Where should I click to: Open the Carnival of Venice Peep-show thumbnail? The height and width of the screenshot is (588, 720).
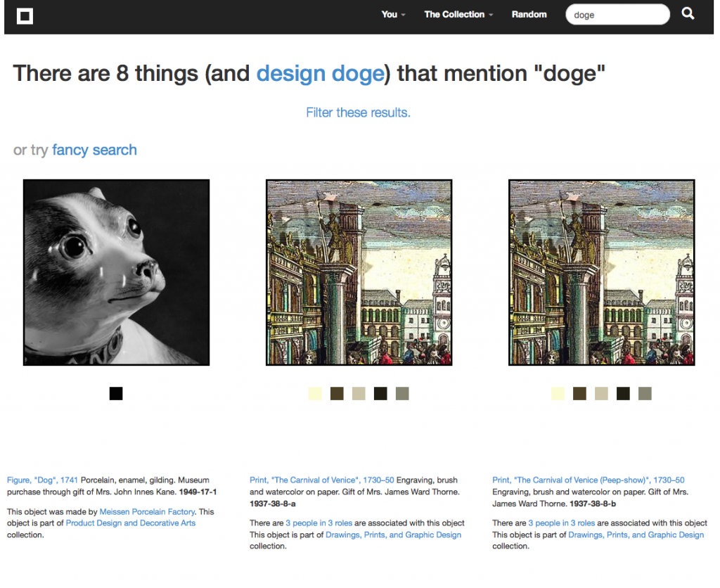pyautogui.click(x=602, y=272)
